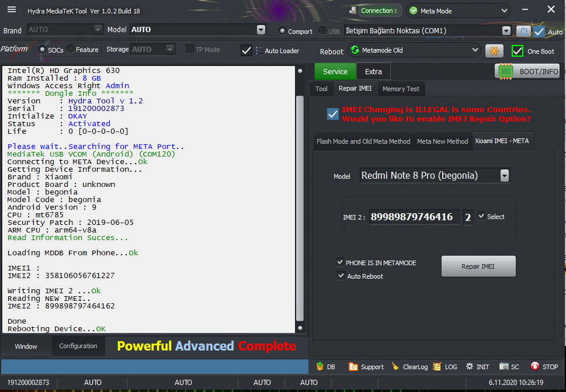Screen dimensions: 566x392
Task: Click the refresh COM ports icon
Action: tap(523, 32)
